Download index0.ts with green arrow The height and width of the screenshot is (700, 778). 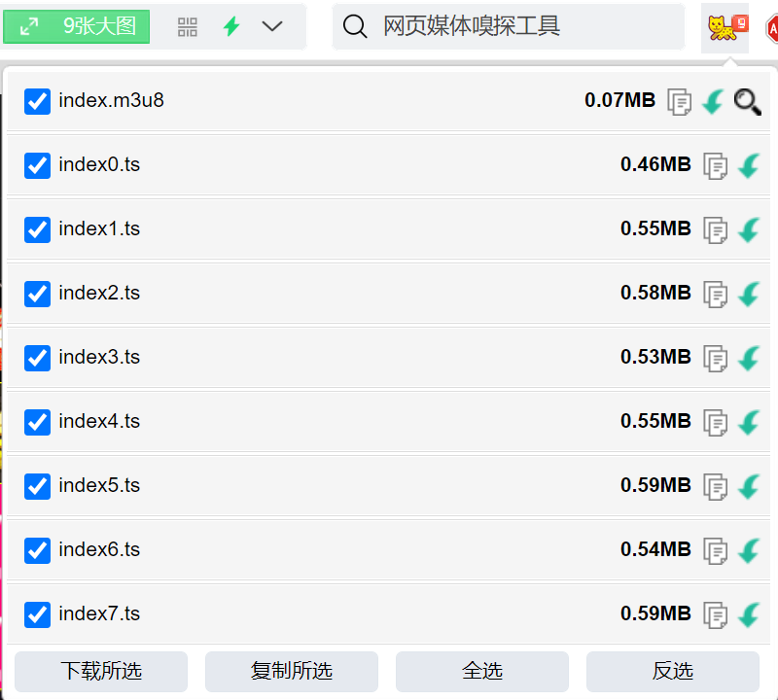click(x=749, y=165)
